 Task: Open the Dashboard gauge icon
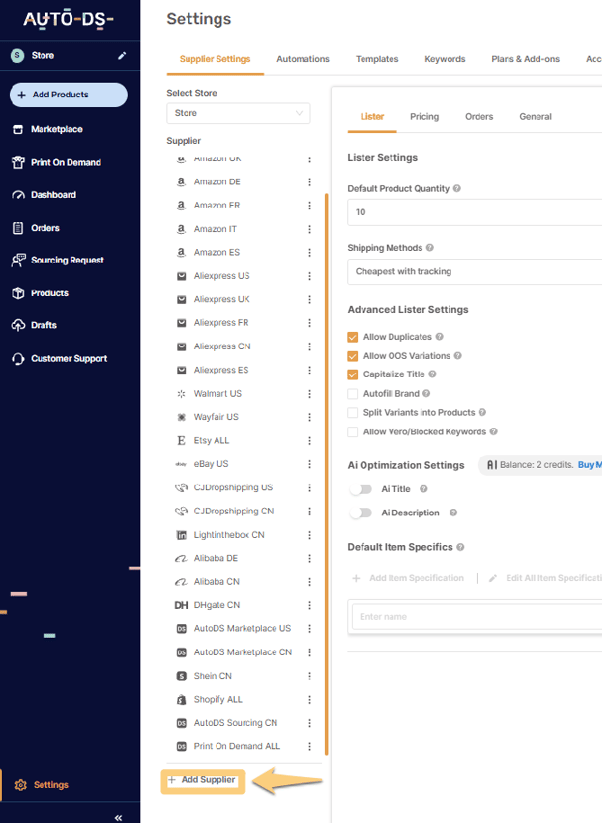coord(18,195)
